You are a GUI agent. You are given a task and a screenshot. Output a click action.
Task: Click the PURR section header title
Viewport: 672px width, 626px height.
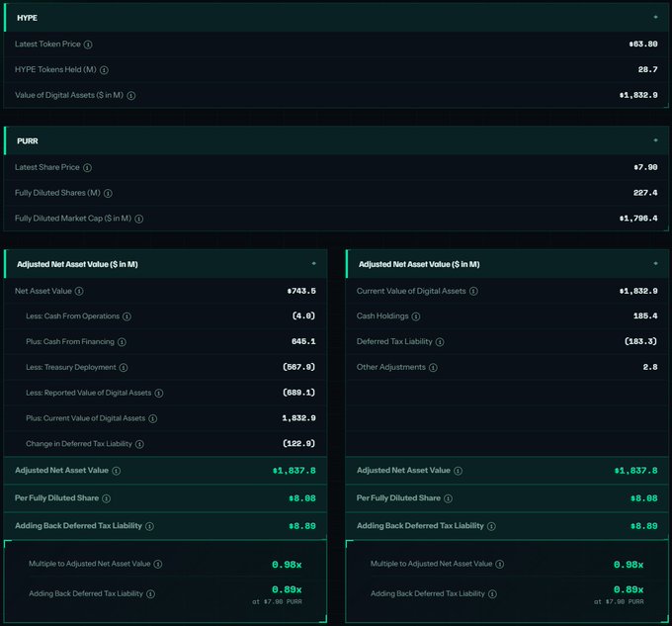point(28,141)
